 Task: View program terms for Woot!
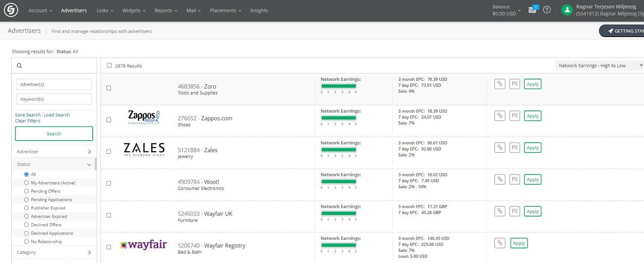click(514, 179)
